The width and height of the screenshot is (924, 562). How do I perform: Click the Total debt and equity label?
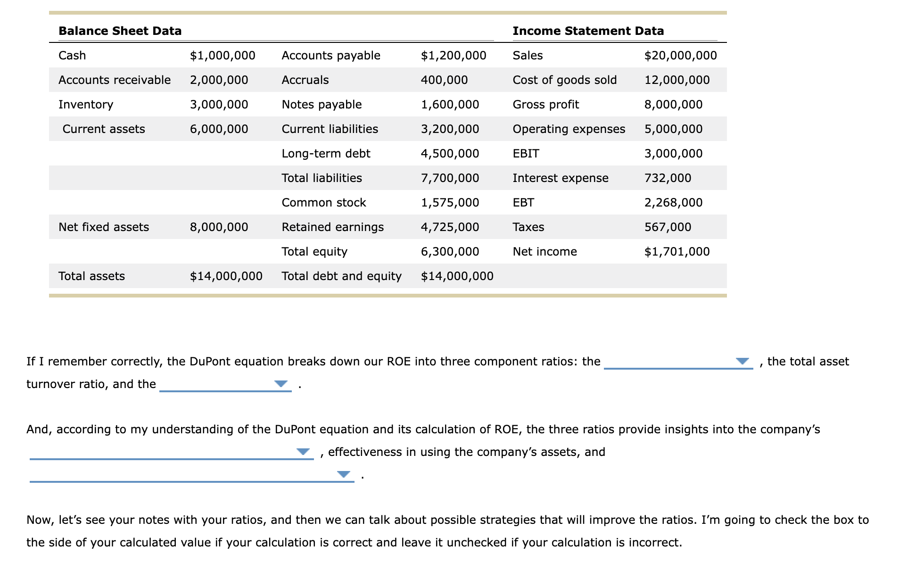[x=341, y=276]
